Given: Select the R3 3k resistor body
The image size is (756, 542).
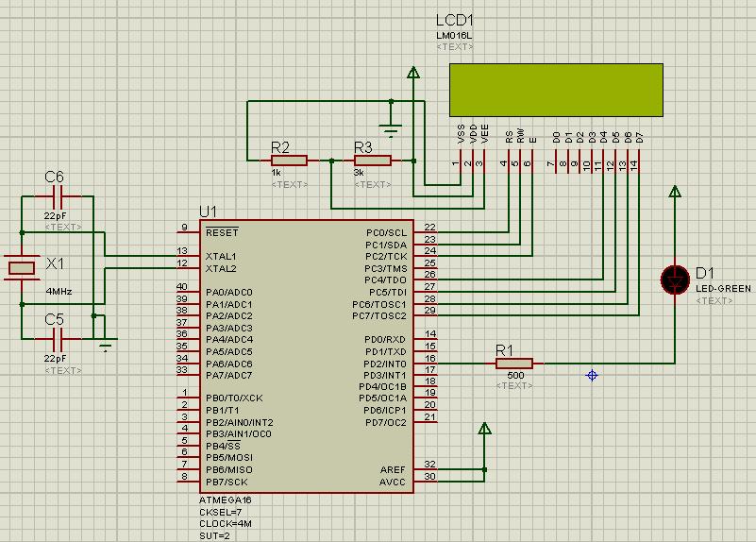Looking at the screenshot, I should pos(372,161).
